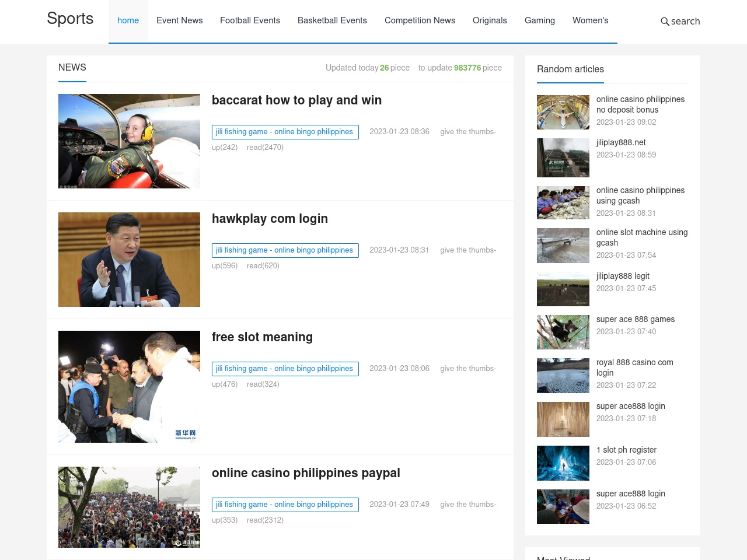Click thumbnail beside '1 slot ph register'
The image size is (747, 560).
click(x=563, y=463)
